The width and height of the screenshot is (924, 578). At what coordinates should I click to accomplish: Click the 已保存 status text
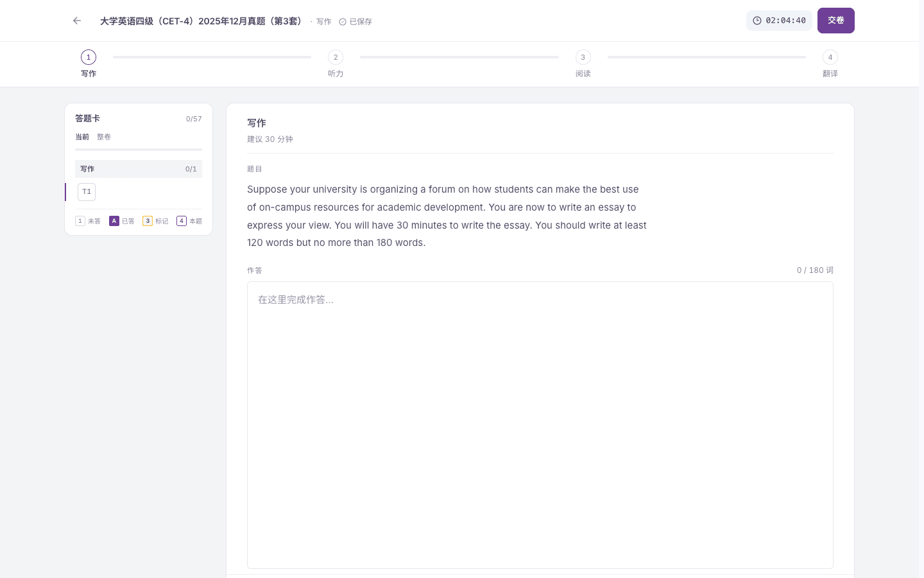[361, 22]
